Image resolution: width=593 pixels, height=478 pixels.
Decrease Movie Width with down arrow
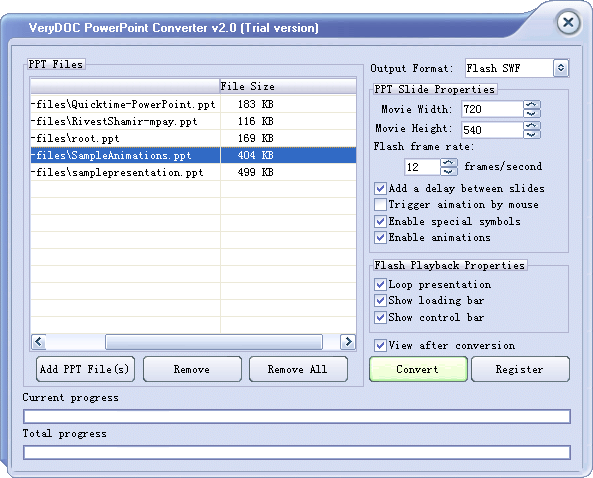coord(532,113)
